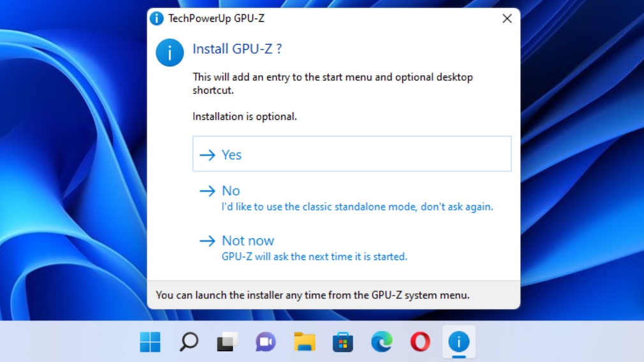Image resolution: width=644 pixels, height=362 pixels.
Task: Launch Microsoft Edge from the taskbar
Action: [x=382, y=342]
